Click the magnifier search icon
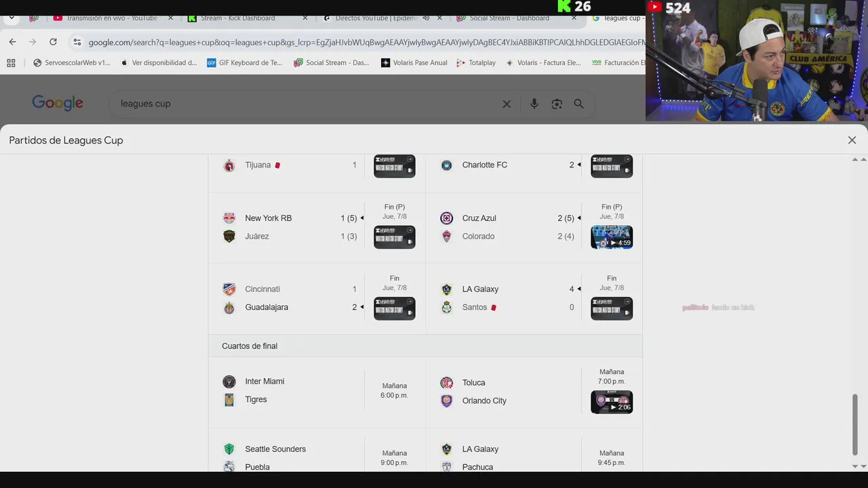This screenshot has width=868, height=488. coord(578,104)
